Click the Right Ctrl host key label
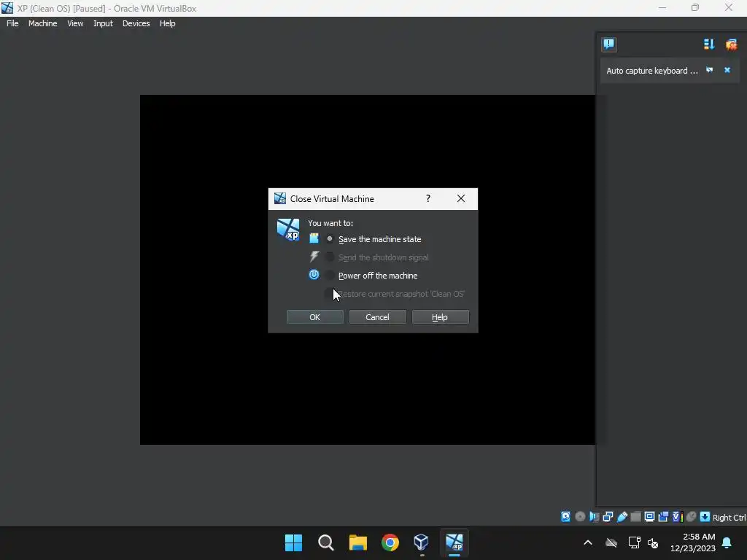747x560 pixels. click(x=729, y=518)
